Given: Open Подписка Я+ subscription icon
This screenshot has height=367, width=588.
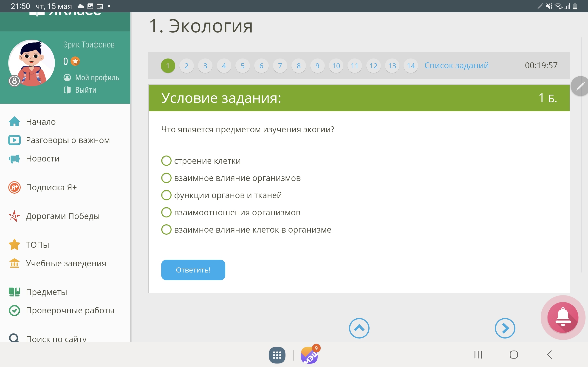Looking at the screenshot, I should (x=14, y=187).
